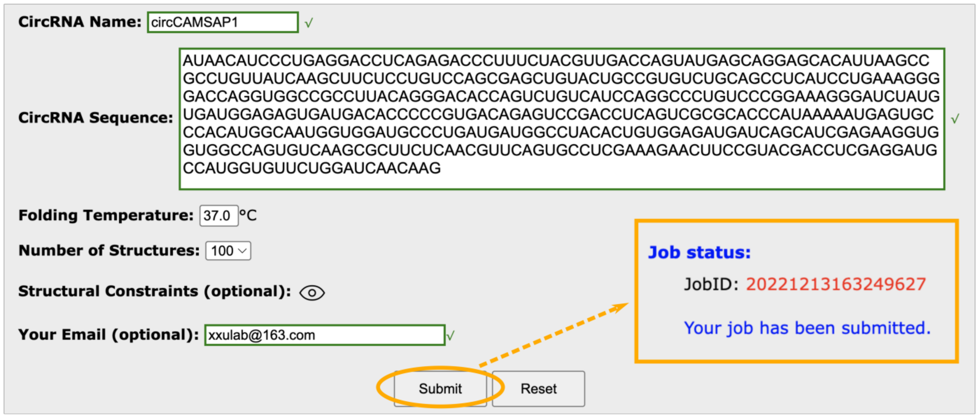Screen dimensions: 980x420
Task: Focus the CircRNA Name input field
Action: click(x=223, y=22)
